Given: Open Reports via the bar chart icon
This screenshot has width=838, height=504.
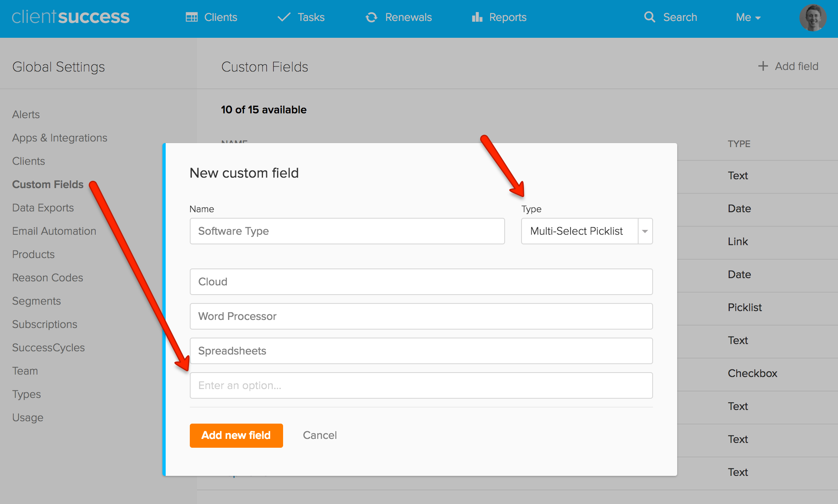Looking at the screenshot, I should pyautogui.click(x=477, y=17).
